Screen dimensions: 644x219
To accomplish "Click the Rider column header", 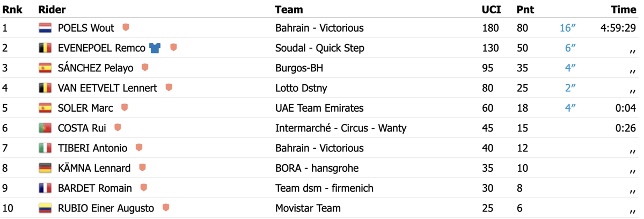I will pos(52,9).
